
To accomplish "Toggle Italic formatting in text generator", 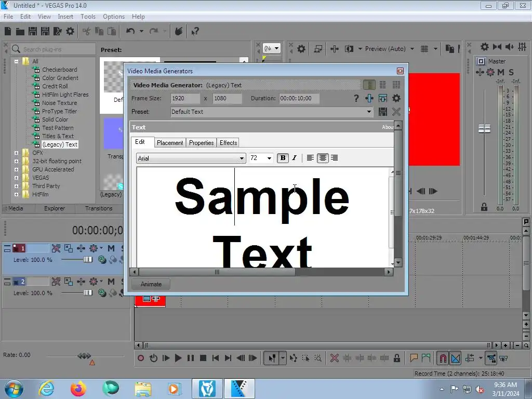I will pos(295,158).
